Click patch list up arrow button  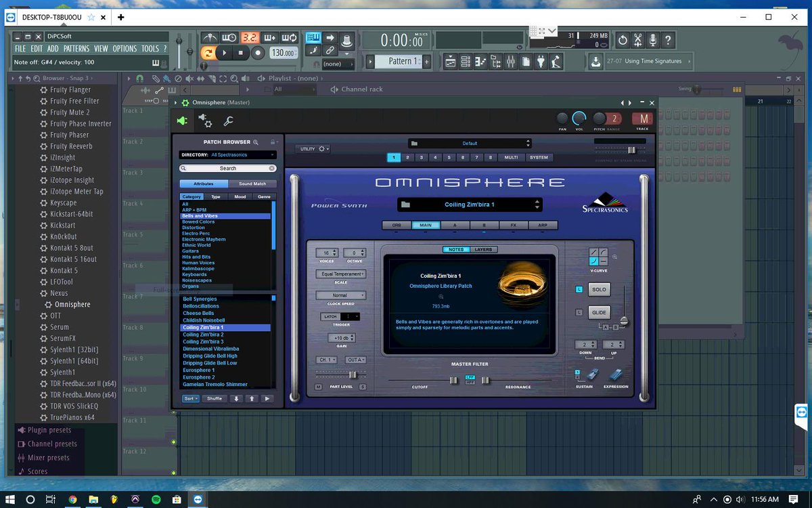click(252, 398)
